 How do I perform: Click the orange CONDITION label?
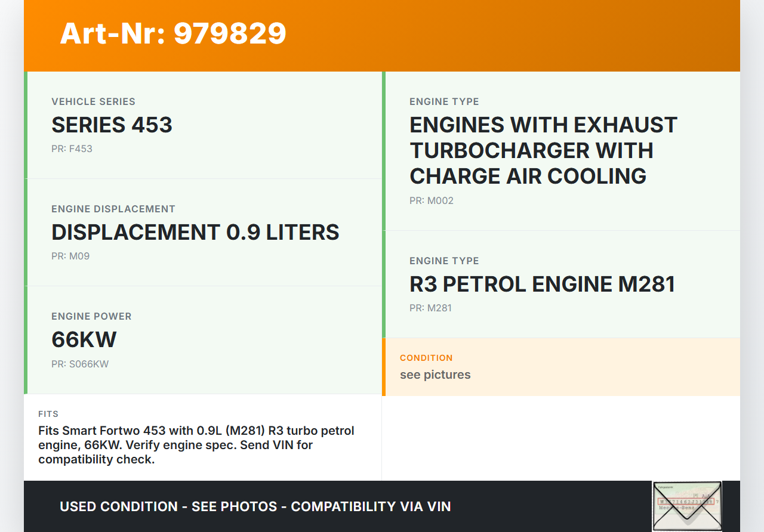coord(426,358)
